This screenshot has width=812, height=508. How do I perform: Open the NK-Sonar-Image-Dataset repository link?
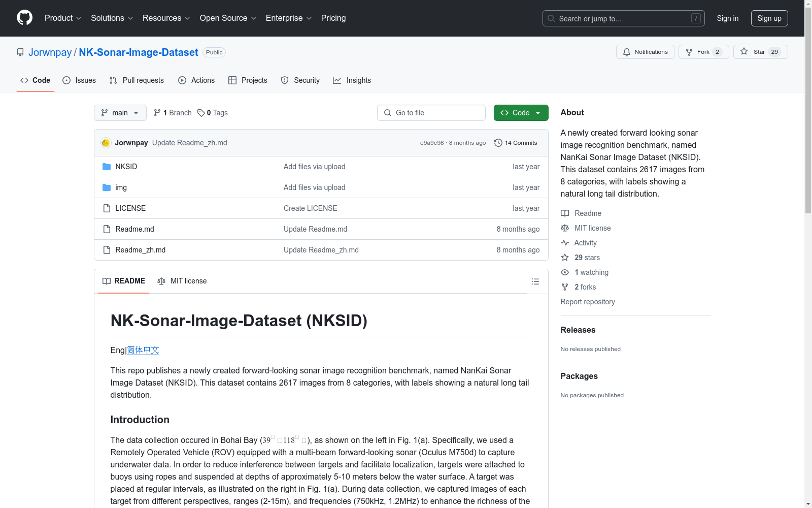(x=139, y=52)
